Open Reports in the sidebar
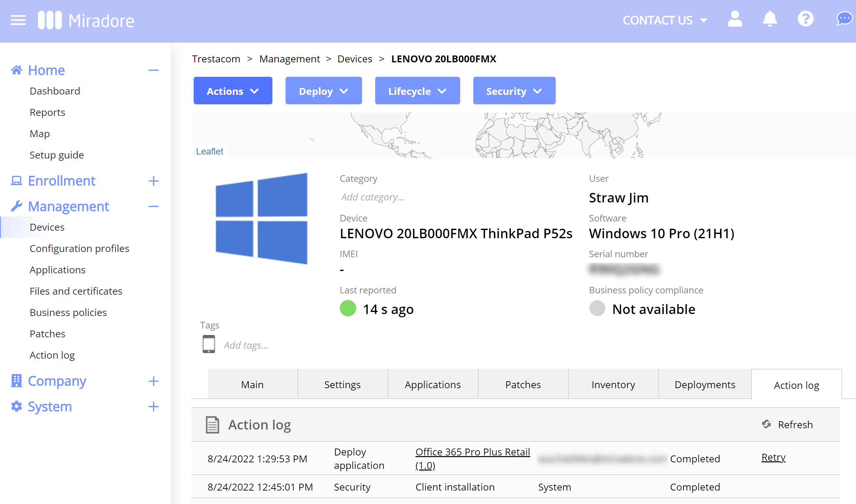Viewport: 856px width, 504px height. point(47,112)
